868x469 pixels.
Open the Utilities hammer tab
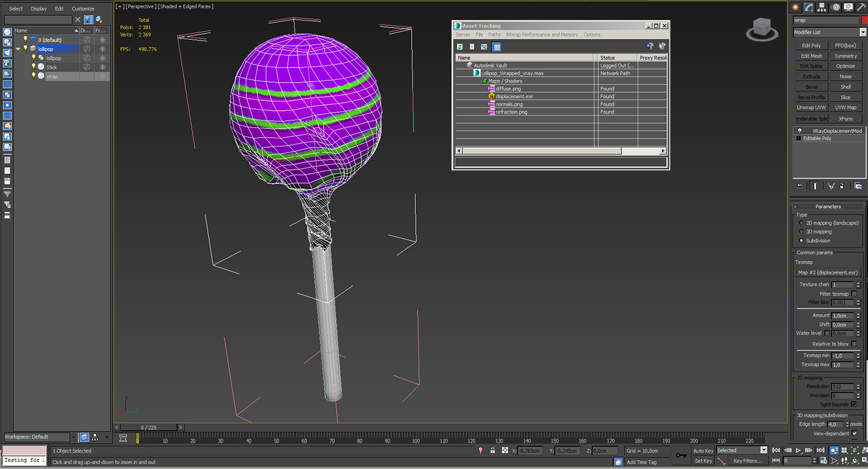[x=862, y=7]
